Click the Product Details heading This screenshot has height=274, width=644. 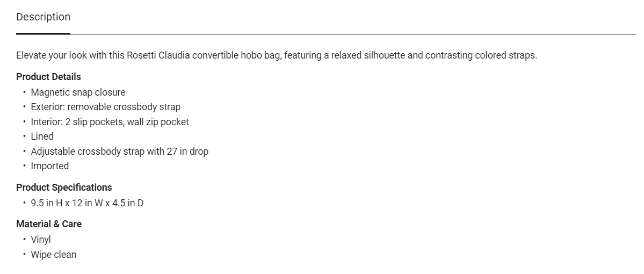pyautogui.click(x=48, y=77)
